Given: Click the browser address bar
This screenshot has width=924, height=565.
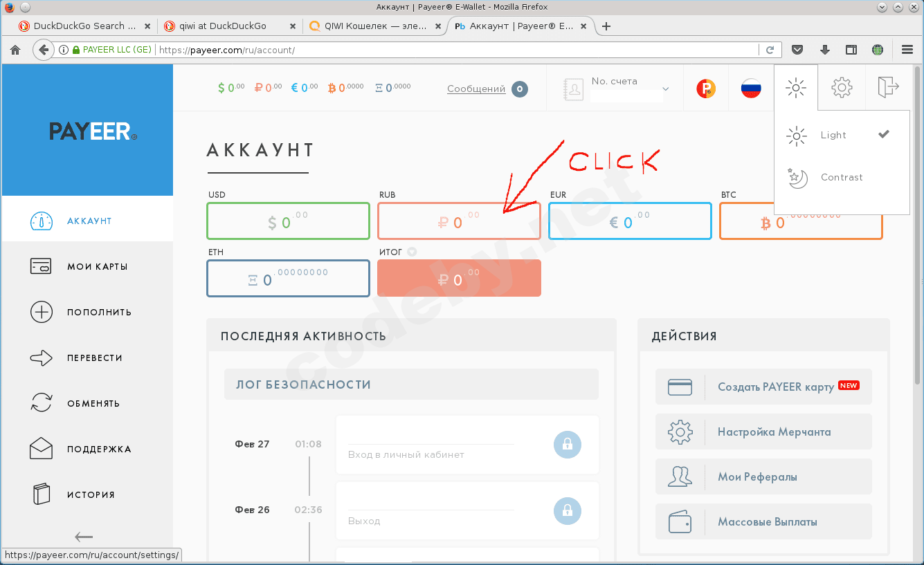Looking at the screenshot, I should coord(457,50).
